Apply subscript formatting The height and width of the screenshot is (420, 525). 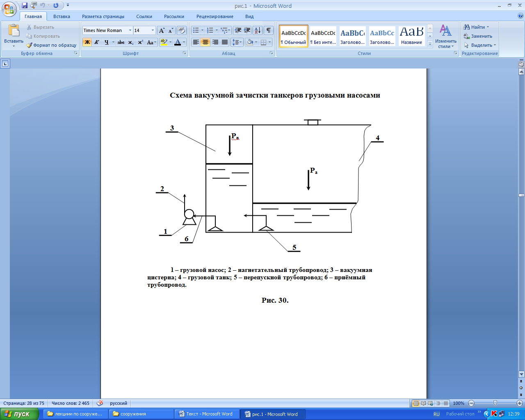pos(131,42)
